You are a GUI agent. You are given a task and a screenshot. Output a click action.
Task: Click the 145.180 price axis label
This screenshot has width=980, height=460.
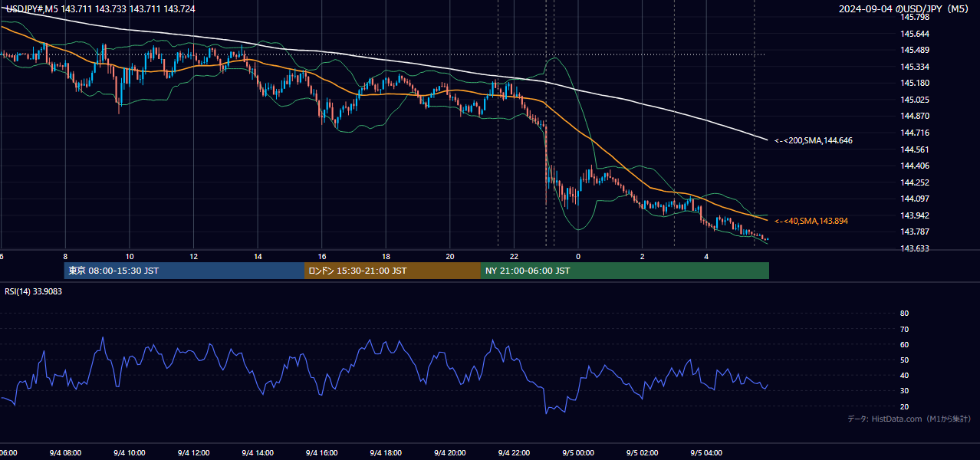[x=914, y=83]
